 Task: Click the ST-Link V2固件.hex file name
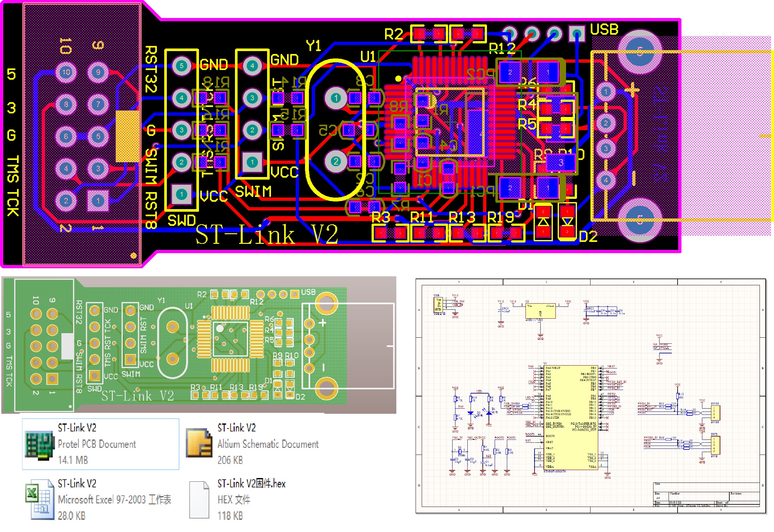pos(251,483)
